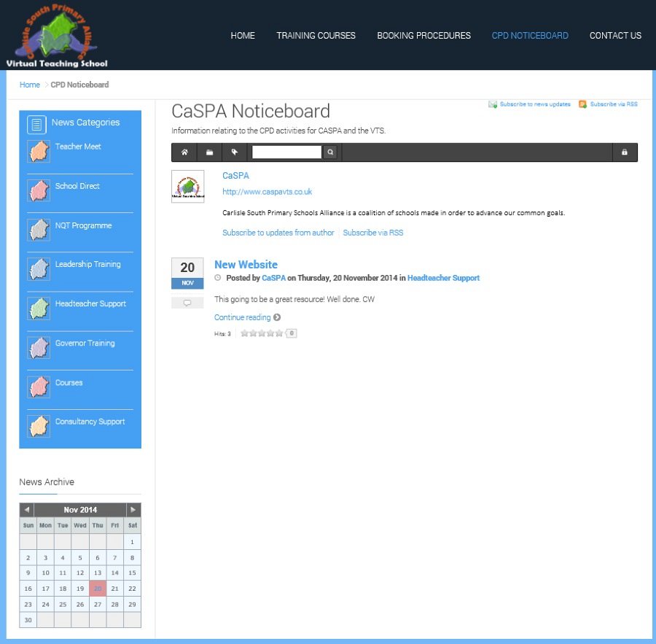Click the comment bubble icon under the date
The width and height of the screenshot is (656, 644).
click(187, 303)
